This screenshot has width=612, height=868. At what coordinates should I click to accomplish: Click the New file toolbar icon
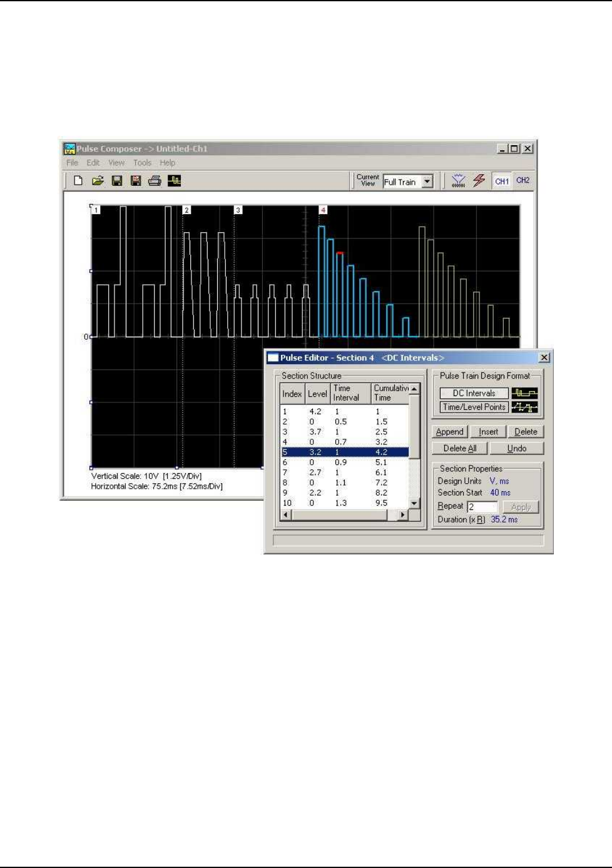(x=78, y=181)
